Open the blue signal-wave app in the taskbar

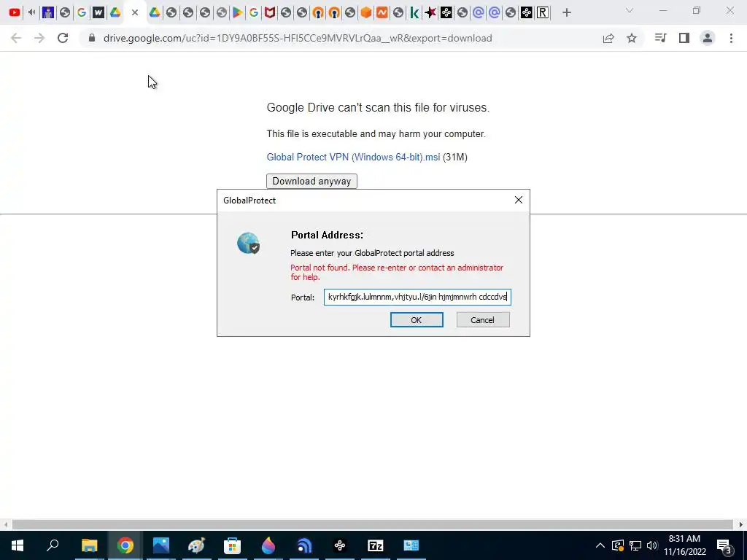[304, 545]
